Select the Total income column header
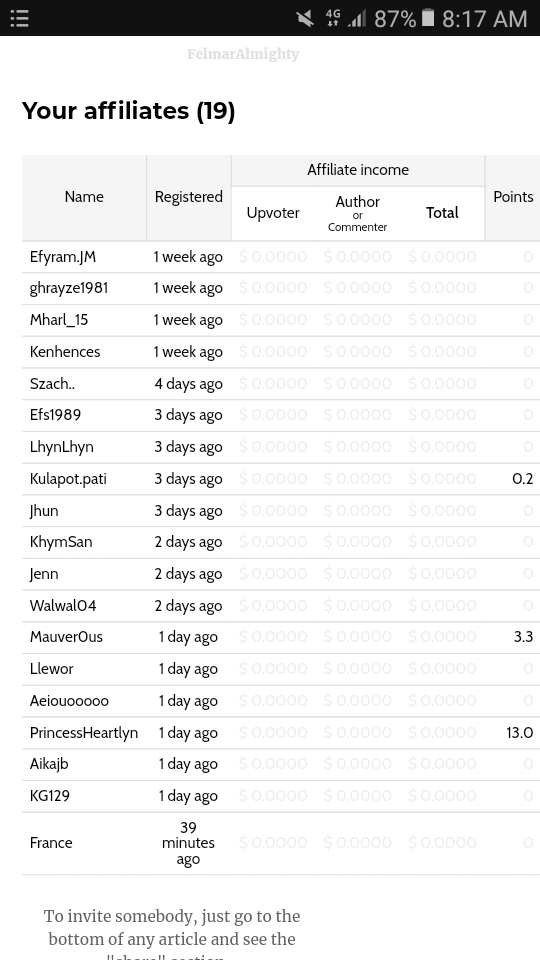Image resolution: width=540 pixels, height=960 pixels. click(x=442, y=213)
